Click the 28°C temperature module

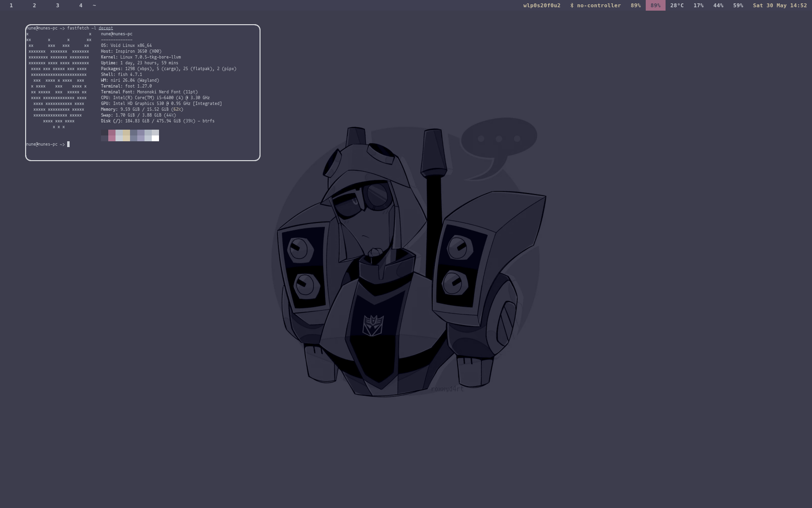pos(677,5)
